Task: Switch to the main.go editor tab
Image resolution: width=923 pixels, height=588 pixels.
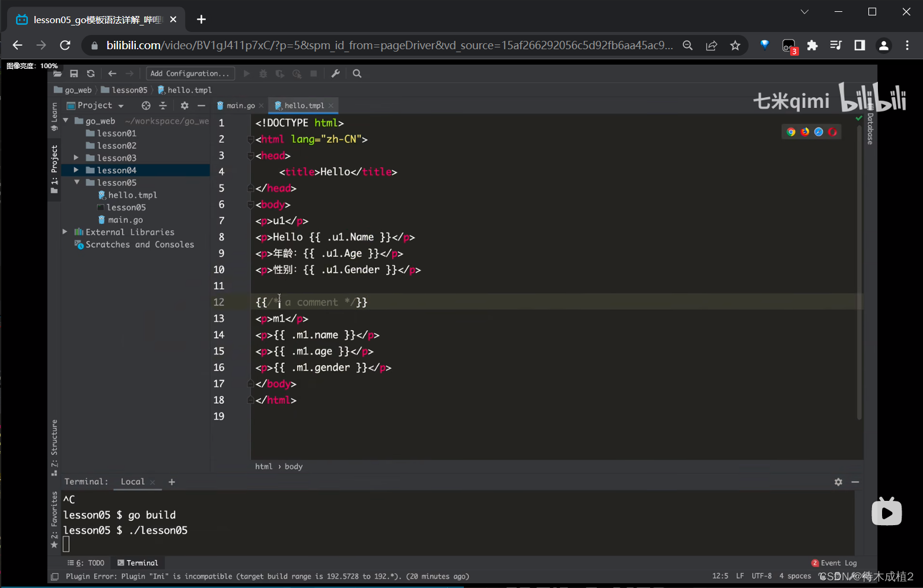Action: [x=240, y=106]
